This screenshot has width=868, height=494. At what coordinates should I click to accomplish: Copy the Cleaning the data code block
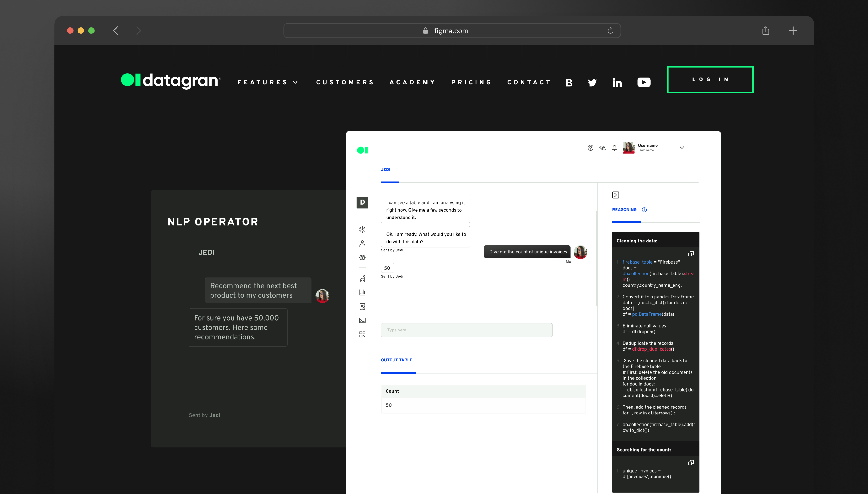[691, 254]
